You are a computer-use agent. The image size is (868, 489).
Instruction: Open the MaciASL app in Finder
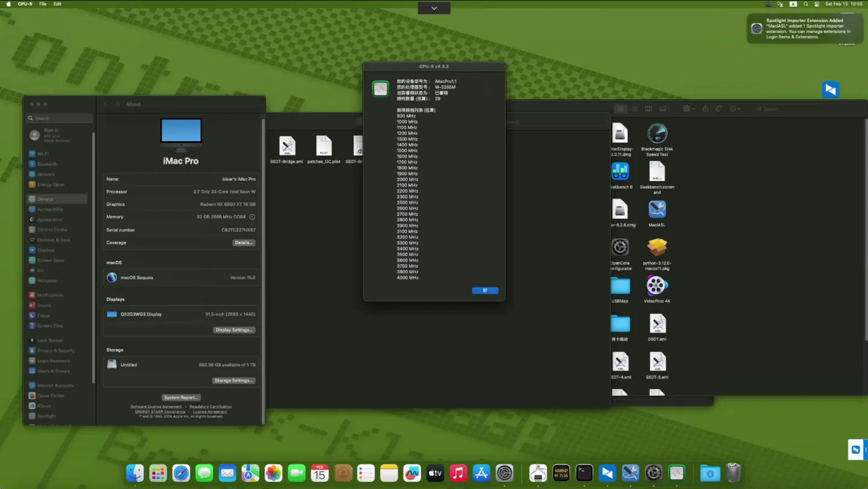pyautogui.click(x=656, y=210)
